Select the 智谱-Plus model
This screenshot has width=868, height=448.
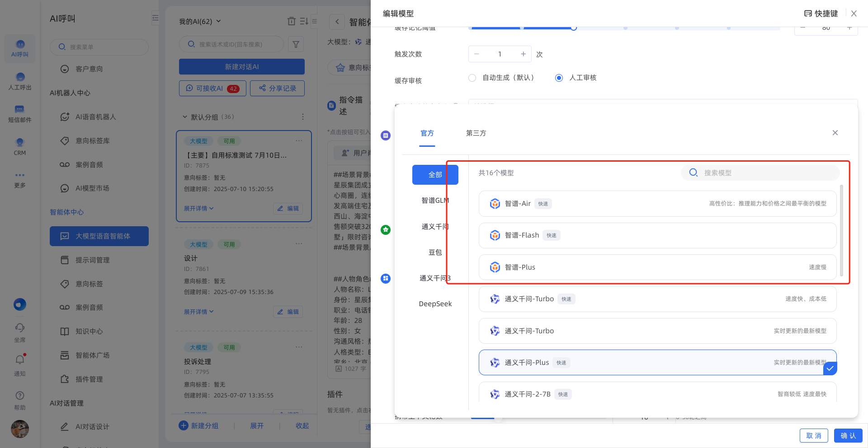[657, 267]
